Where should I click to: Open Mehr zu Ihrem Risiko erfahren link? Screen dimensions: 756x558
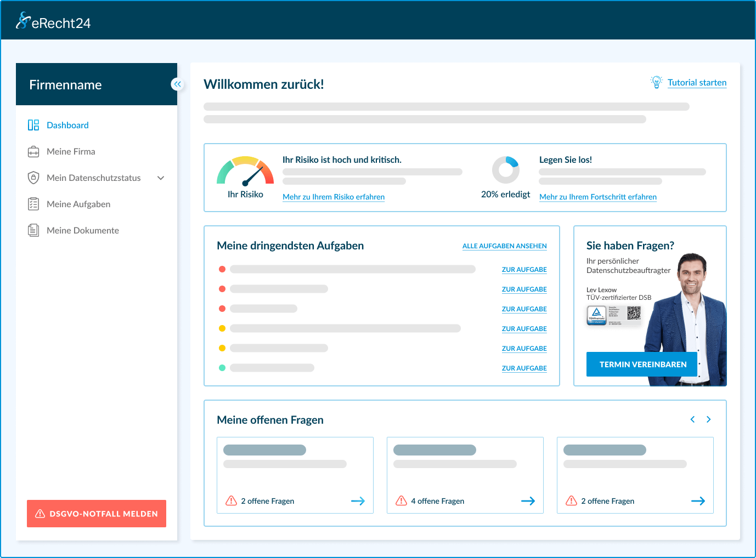333,197
